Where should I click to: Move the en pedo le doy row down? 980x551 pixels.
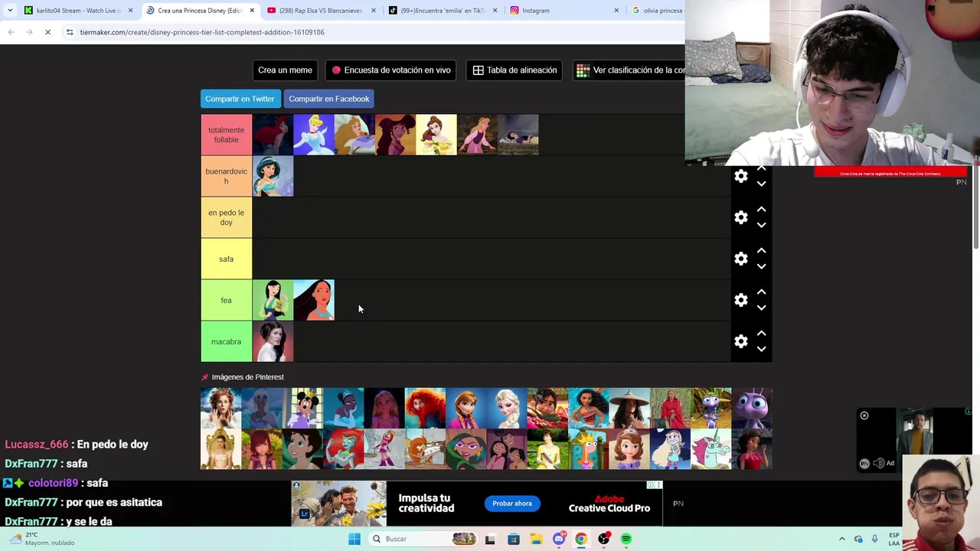point(761,226)
